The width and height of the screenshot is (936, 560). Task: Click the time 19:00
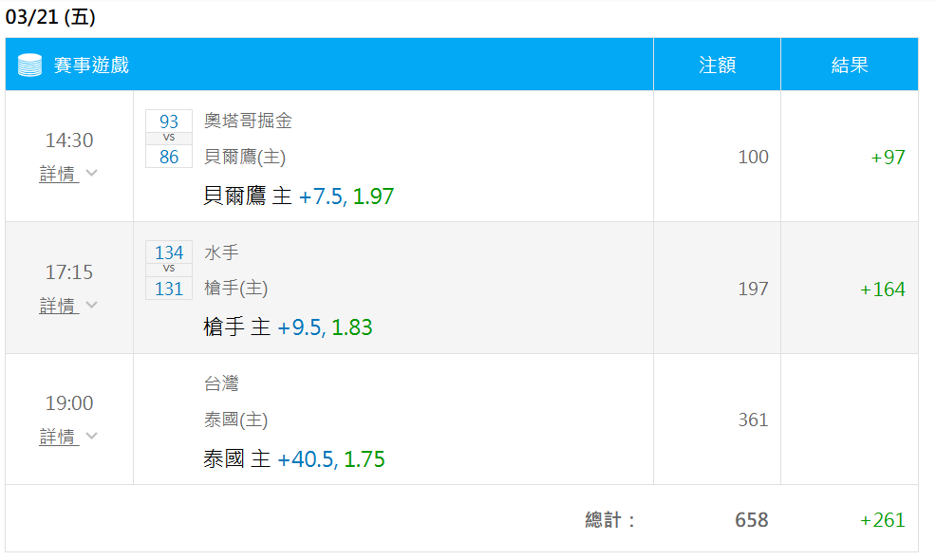69,403
